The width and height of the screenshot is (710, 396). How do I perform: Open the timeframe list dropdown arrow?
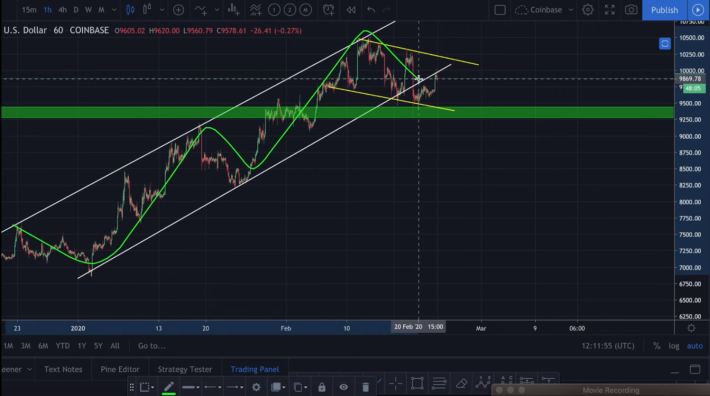pos(114,10)
